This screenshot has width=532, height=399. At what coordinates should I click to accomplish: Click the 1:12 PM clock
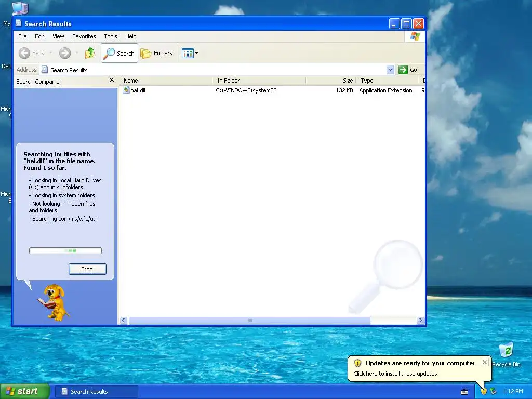513,392
